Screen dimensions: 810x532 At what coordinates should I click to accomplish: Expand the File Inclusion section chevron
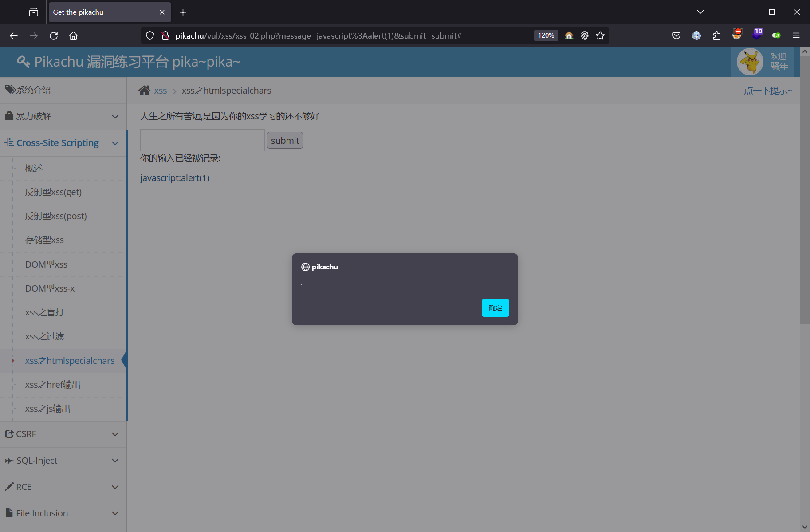[115, 513]
